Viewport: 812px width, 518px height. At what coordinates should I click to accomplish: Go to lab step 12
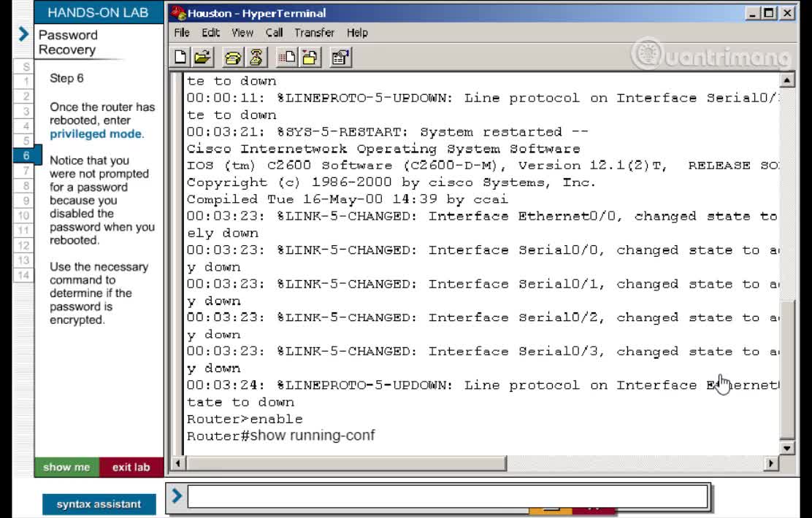tap(24, 245)
